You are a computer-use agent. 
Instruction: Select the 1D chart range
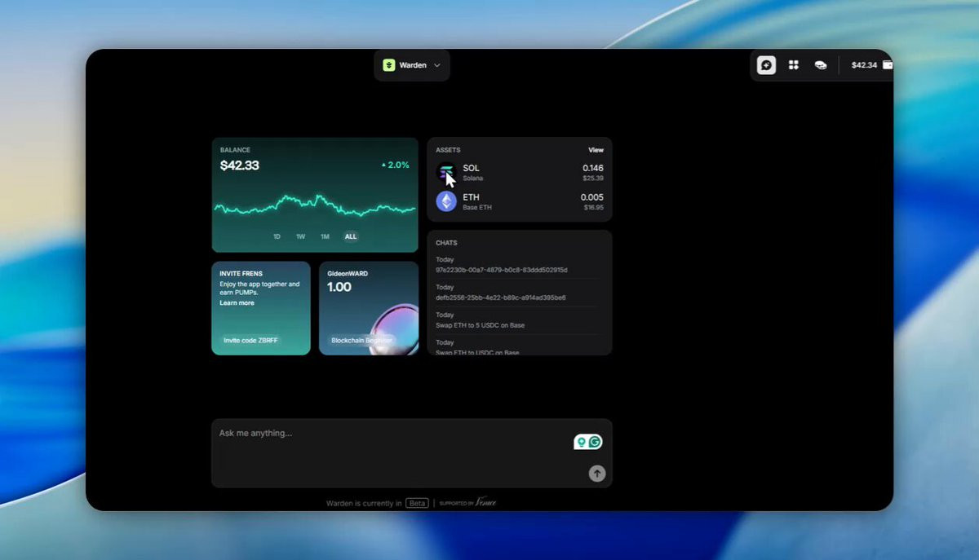pos(277,236)
